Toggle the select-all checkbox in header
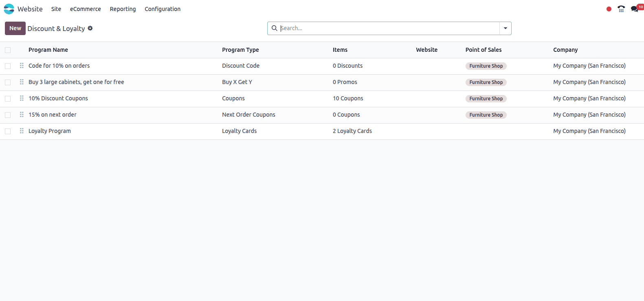The height and width of the screenshot is (301, 644). coord(8,50)
